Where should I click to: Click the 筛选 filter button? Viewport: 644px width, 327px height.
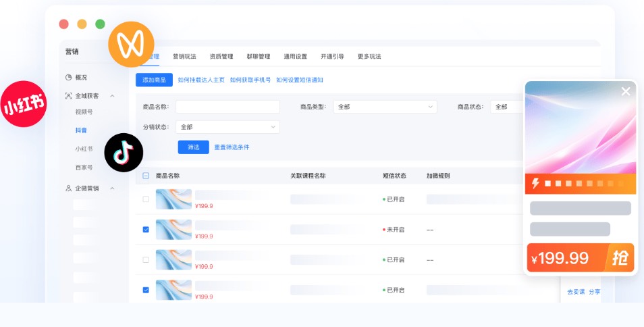194,147
